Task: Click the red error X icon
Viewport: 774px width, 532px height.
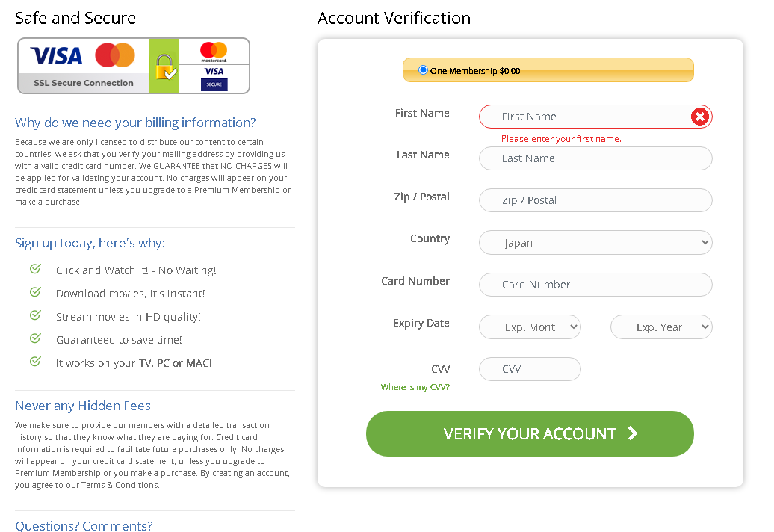Action: (x=699, y=117)
